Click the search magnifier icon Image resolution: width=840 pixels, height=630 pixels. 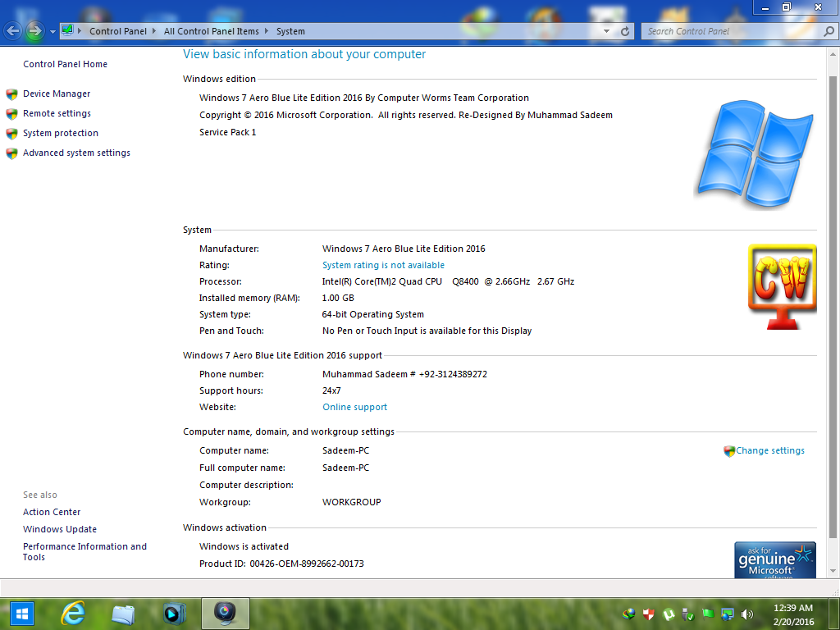(x=829, y=31)
